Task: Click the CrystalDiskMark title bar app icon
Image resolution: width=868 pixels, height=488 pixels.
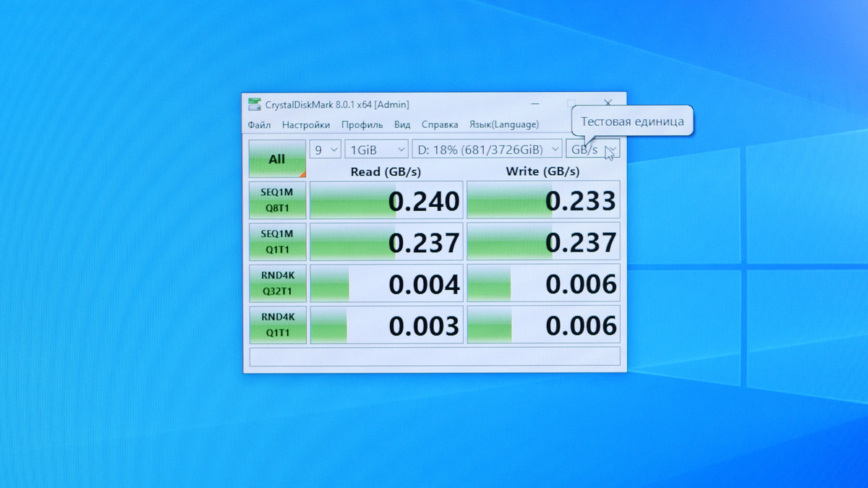Action: tap(255, 105)
